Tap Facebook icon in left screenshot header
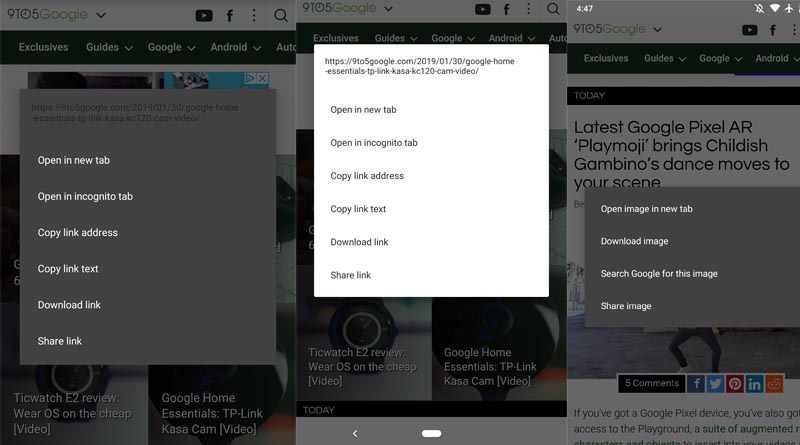 pyautogui.click(x=230, y=16)
